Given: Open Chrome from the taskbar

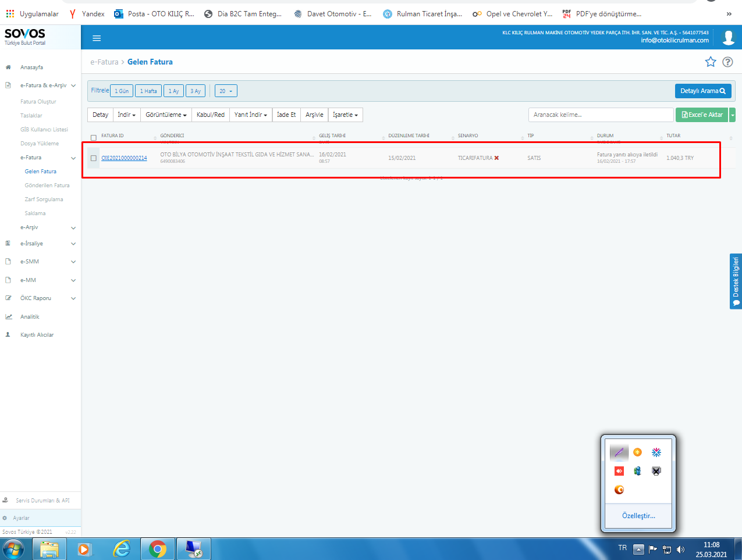Looking at the screenshot, I should 157,548.
